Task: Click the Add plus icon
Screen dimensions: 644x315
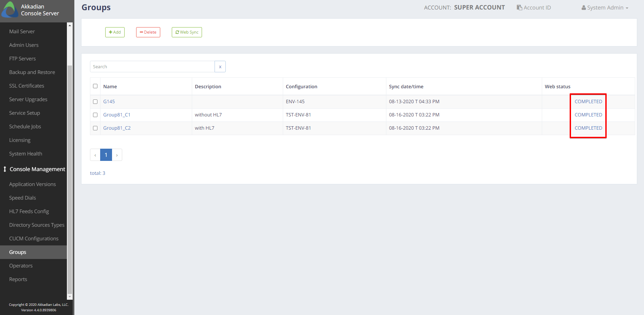Action: tap(110, 32)
